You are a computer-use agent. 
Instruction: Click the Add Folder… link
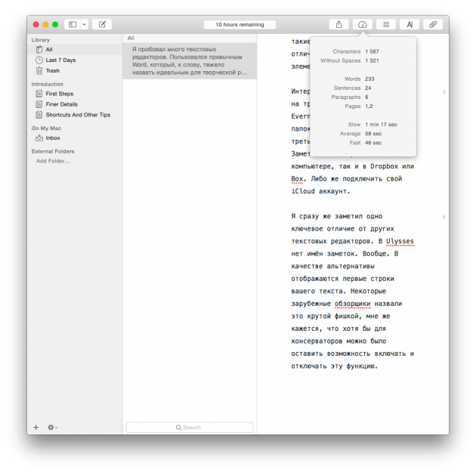coord(52,161)
